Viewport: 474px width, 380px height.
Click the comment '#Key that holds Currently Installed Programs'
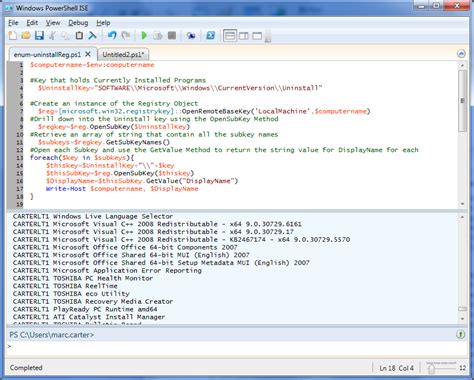coord(118,80)
